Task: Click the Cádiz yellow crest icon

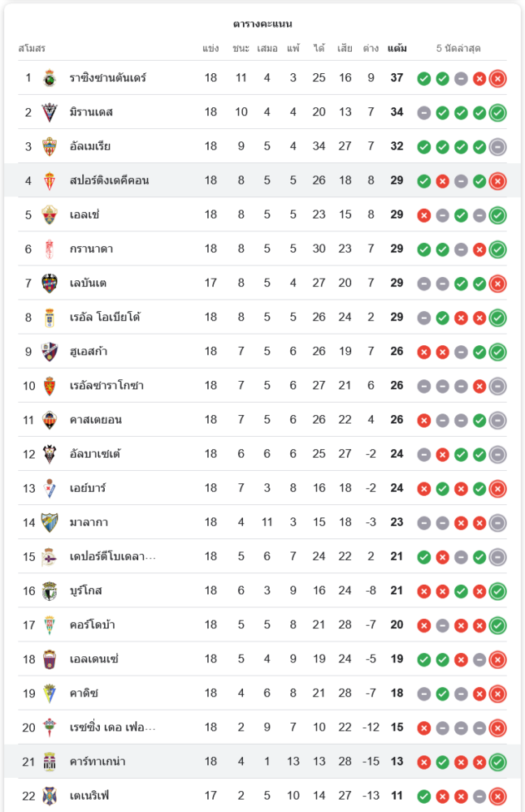Action: click(50, 693)
